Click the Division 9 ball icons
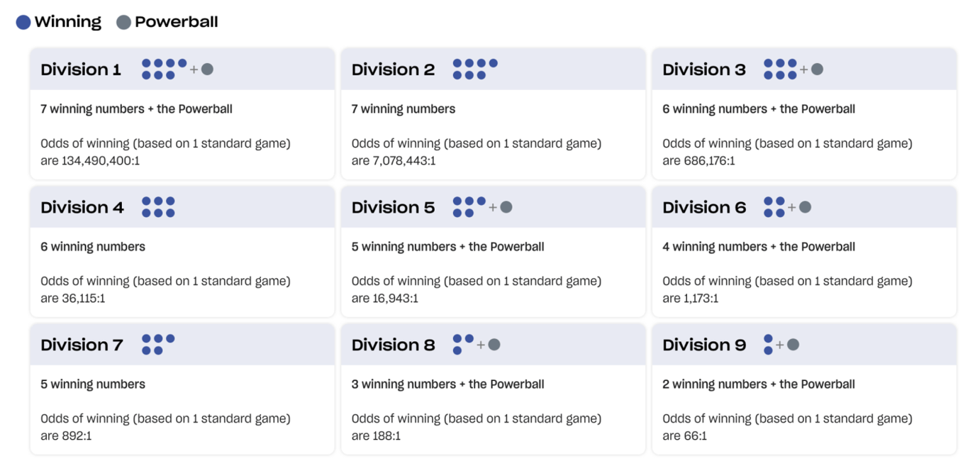This screenshot has width=980, height=471. pos(781,345)
